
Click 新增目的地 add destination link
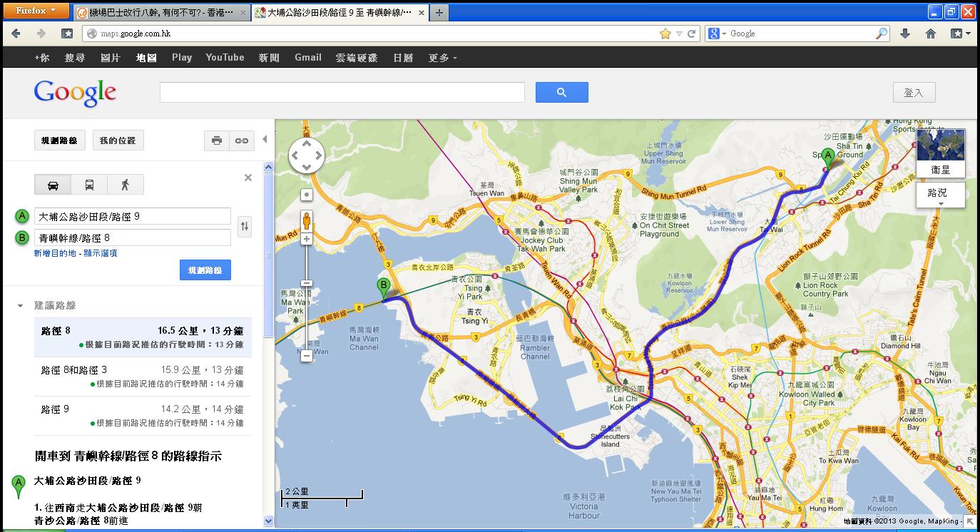pyautogui.click(x=56, y=253)
